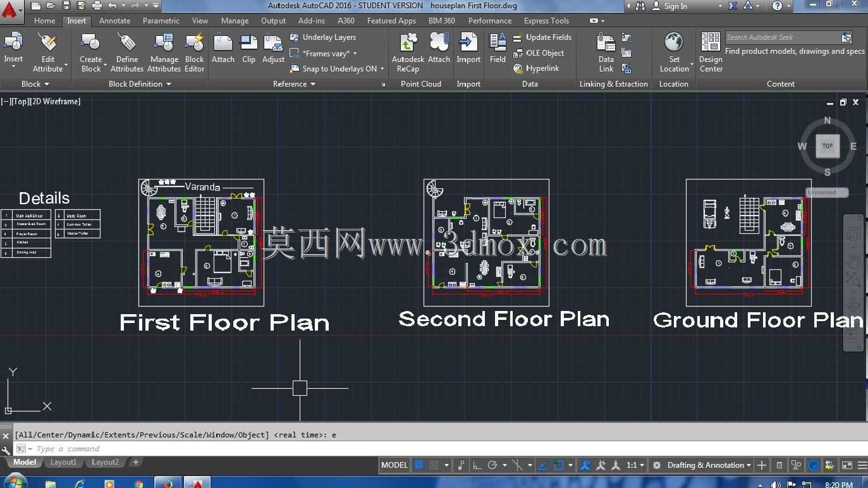Open the View ribbon tab
Screen dimensions: 868x488
(x=200, y=21)
